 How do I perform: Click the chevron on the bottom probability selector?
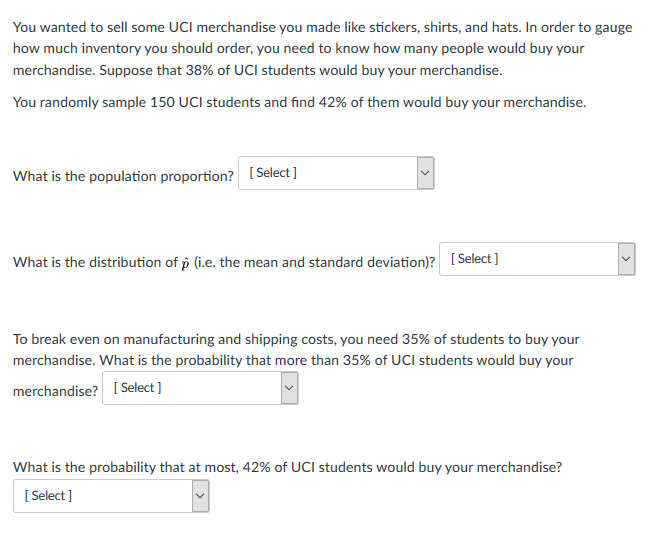coord(199,496)
